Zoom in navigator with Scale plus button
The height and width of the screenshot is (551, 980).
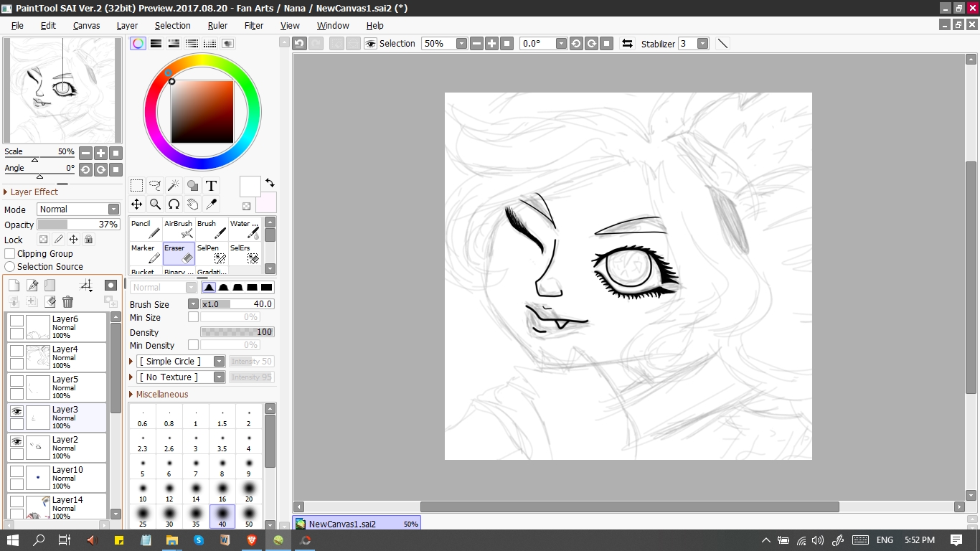click(x=100, y=153)
